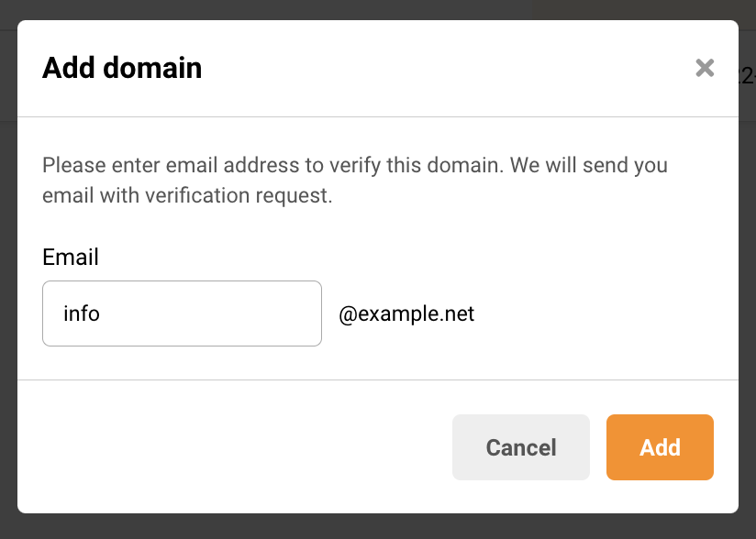The image size is (756, 539).
Task: Confirm the domain with Add
Action: pos(660,447)
